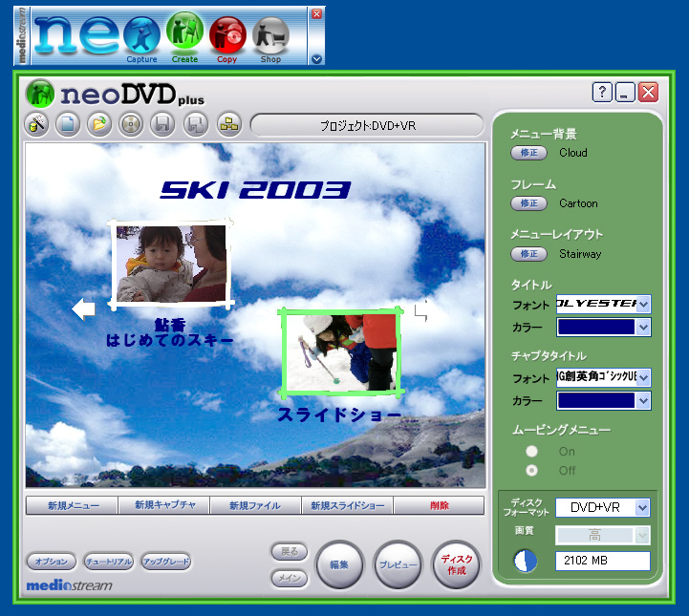Viewport: 689px width, 616px height.
Task: Click the round プレビュー preview button
Action: (x=398, y=565)
